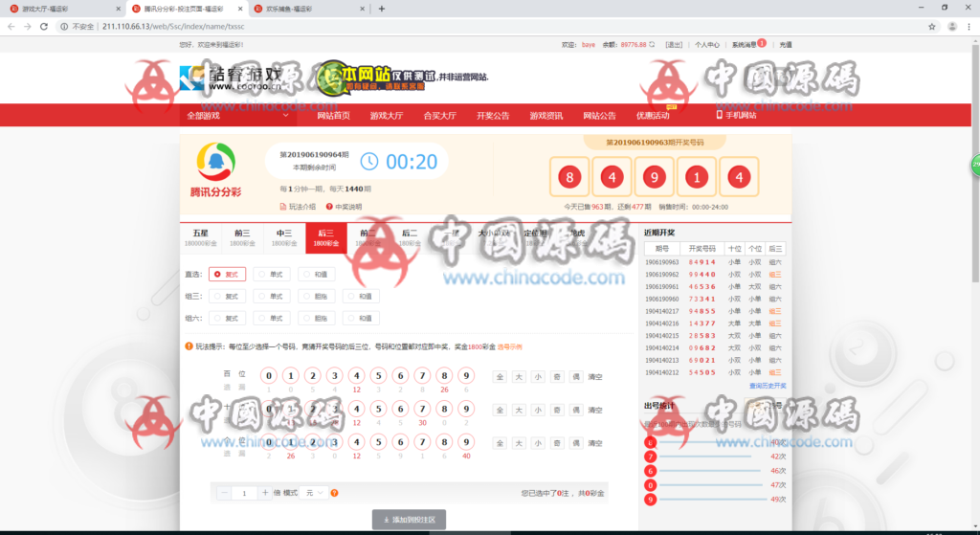This screenshot has height=535, width=980.
Task: Refresh balance icon next to 89776.88
Action: tap(652, 44)
